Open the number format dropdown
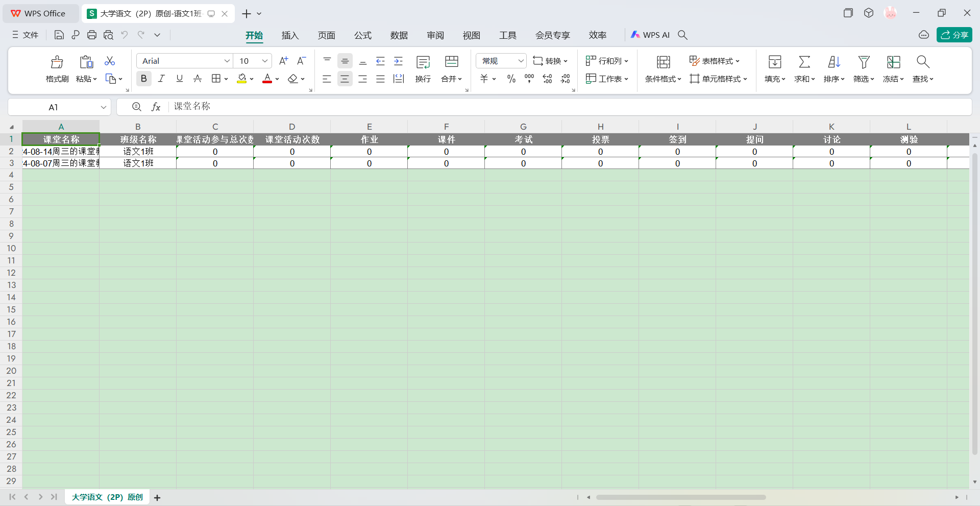Viewport: 980px width, 506px height. pos(520,61)
